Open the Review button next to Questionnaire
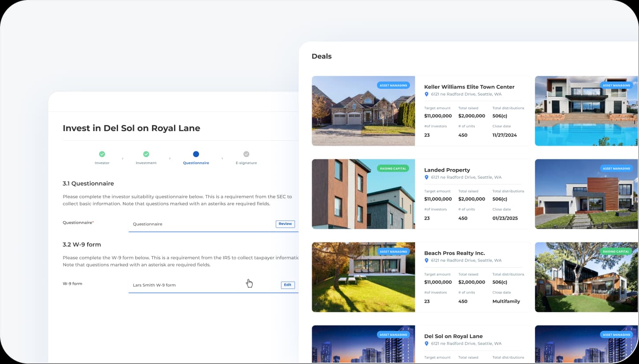This screenshot has width=639, height=364. click(285, 224)
